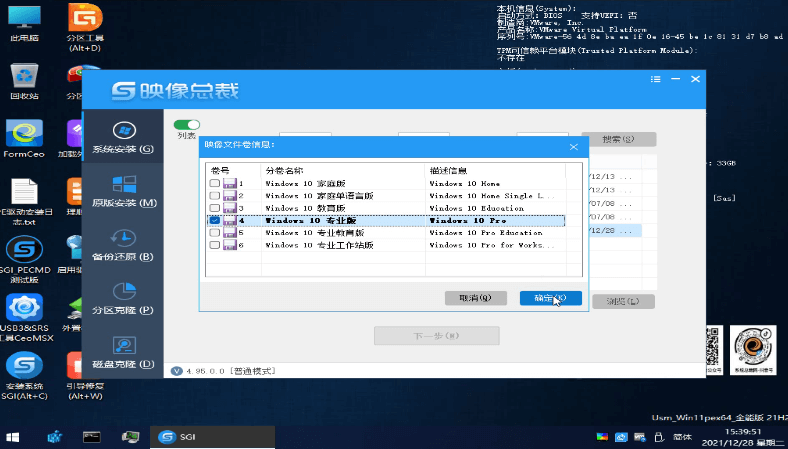This screenshot has height=449, width=788.
Task: Check the Windows 10 专业教育版 checkbox
Action: [215, 233]
